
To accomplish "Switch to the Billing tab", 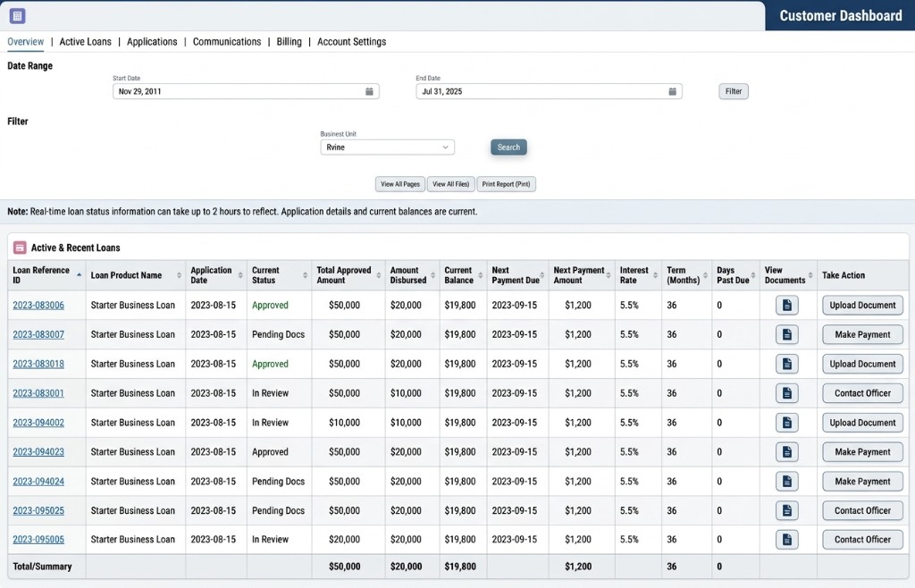I will [289, 42].
